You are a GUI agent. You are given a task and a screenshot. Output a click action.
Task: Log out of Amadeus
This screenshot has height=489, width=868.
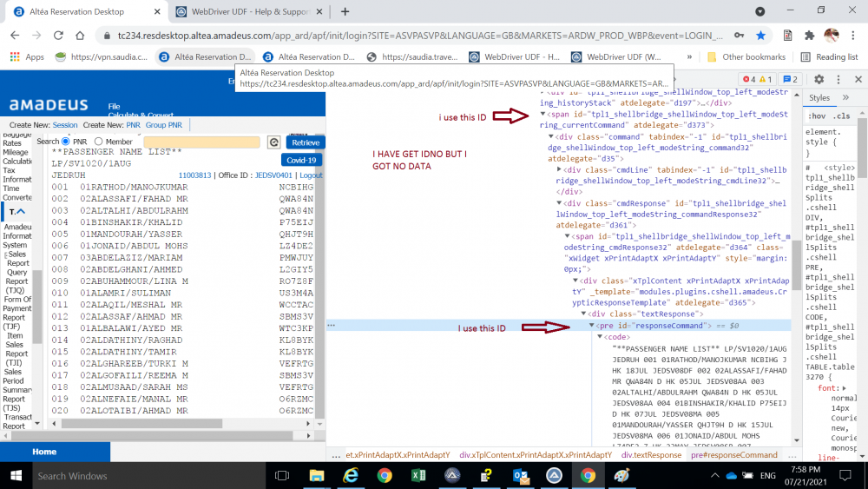[x=311, y=175]
